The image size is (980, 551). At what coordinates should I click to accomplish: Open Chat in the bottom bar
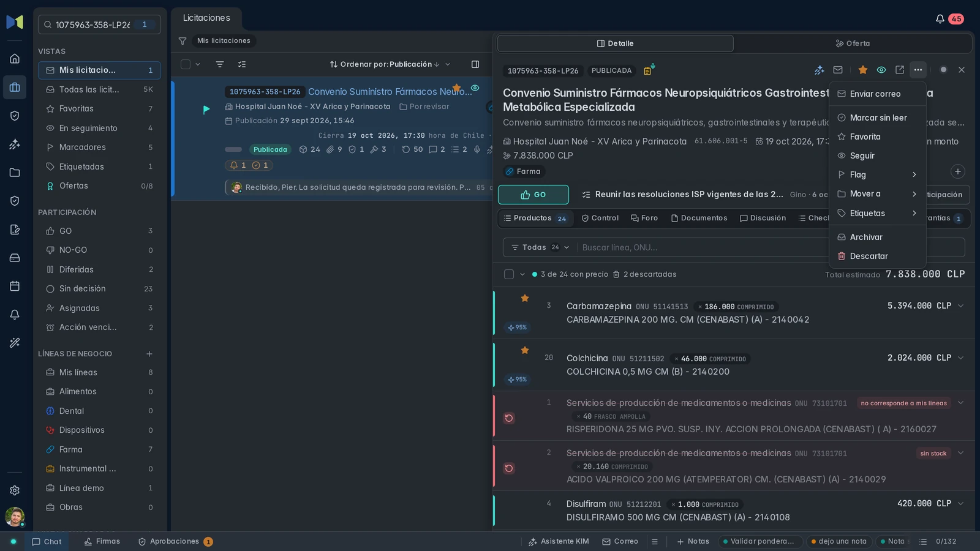pos(47,542)
